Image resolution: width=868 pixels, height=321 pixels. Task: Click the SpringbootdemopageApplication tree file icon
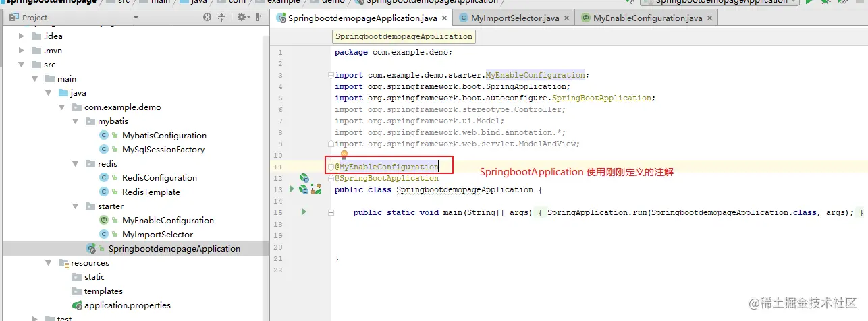pyautogui.click(x=90, y=249)
